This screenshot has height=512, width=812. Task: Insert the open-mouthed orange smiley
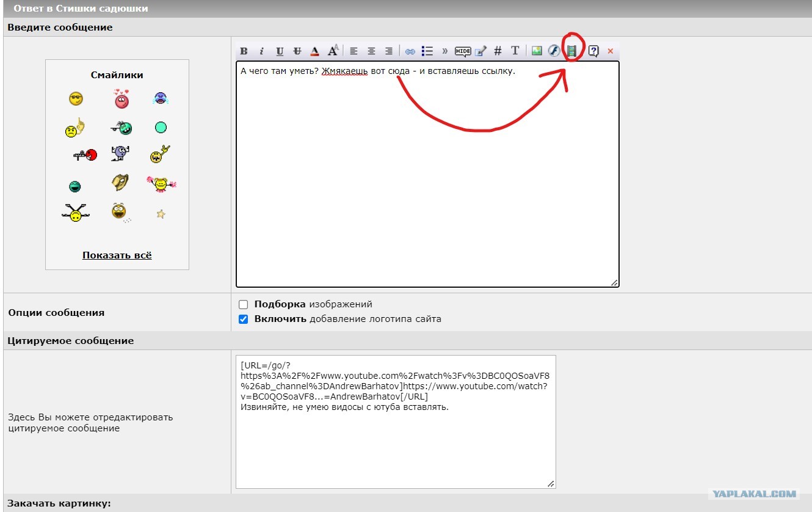pyautogui.click(x=120, y=212)
